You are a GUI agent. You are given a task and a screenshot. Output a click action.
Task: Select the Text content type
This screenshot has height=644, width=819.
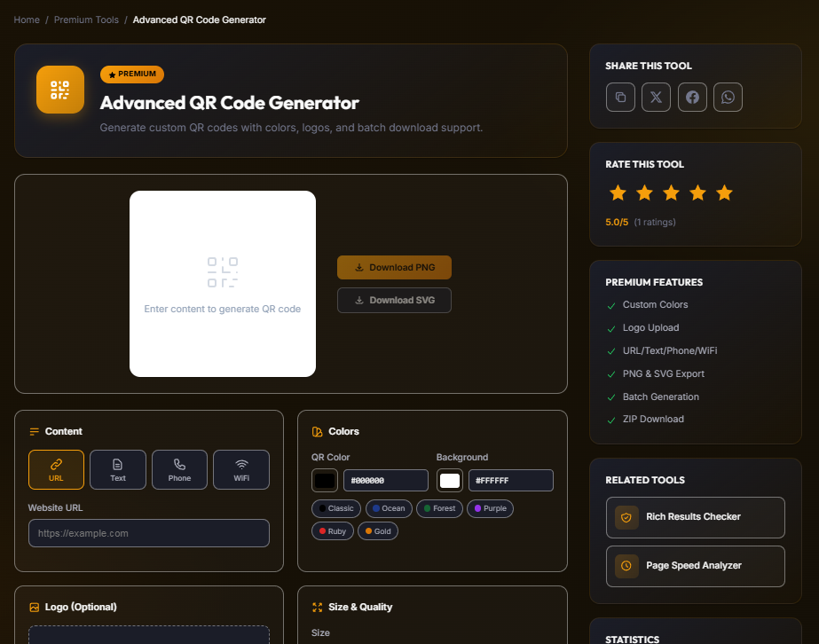pyautogui.click(x=117, y=469)
